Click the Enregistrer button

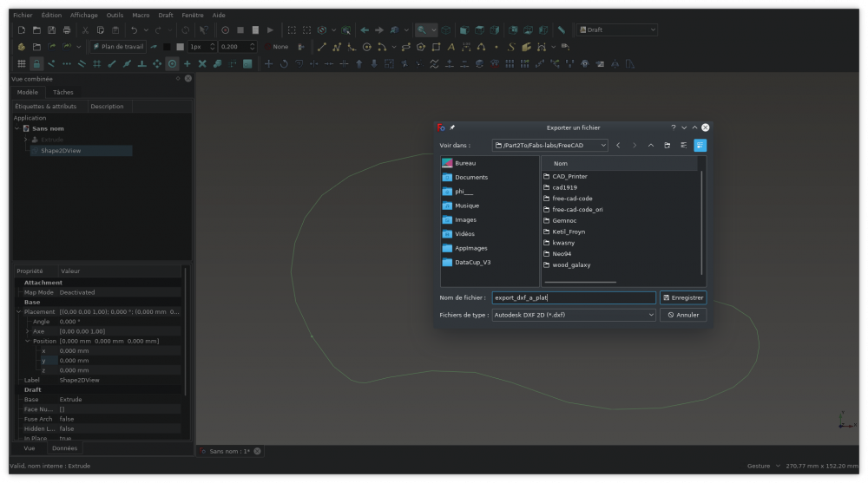coord(683,297)
